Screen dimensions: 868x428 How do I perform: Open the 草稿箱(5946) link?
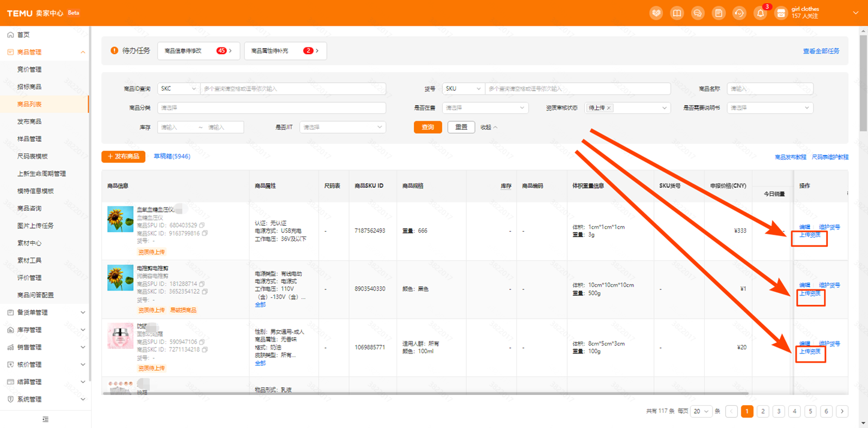click(x=172, y=156)
